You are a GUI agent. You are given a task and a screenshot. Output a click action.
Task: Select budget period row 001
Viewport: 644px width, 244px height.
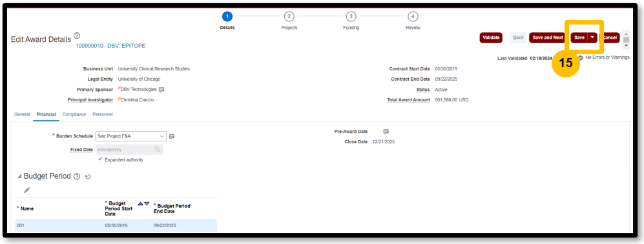[x=116, y=225]
